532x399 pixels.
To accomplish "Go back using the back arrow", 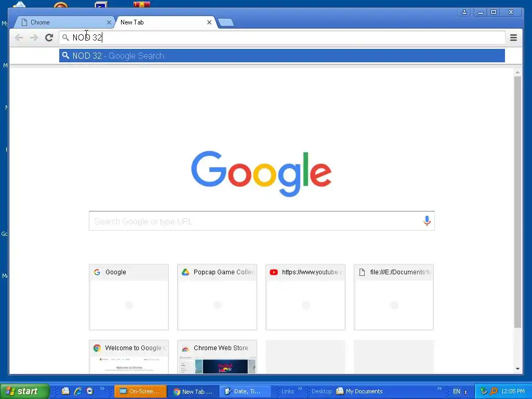I will click(x=19, y=37).
